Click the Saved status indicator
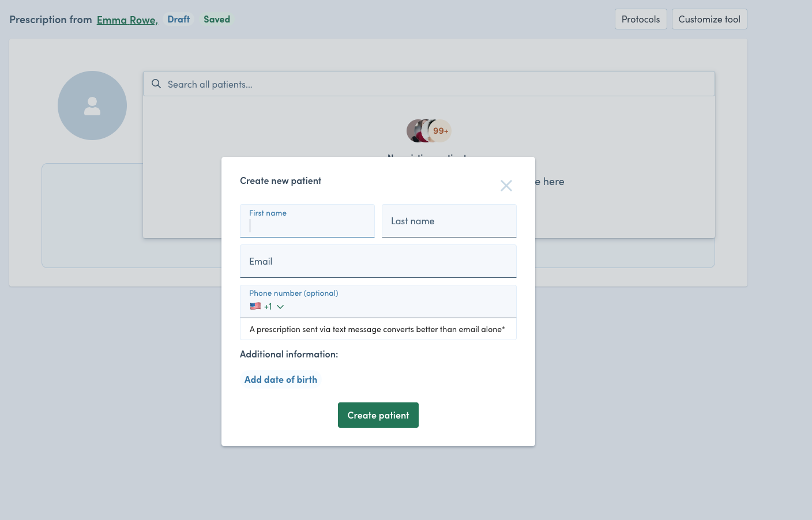The height and width of the screenshot is (520, 812). point(216,19)
